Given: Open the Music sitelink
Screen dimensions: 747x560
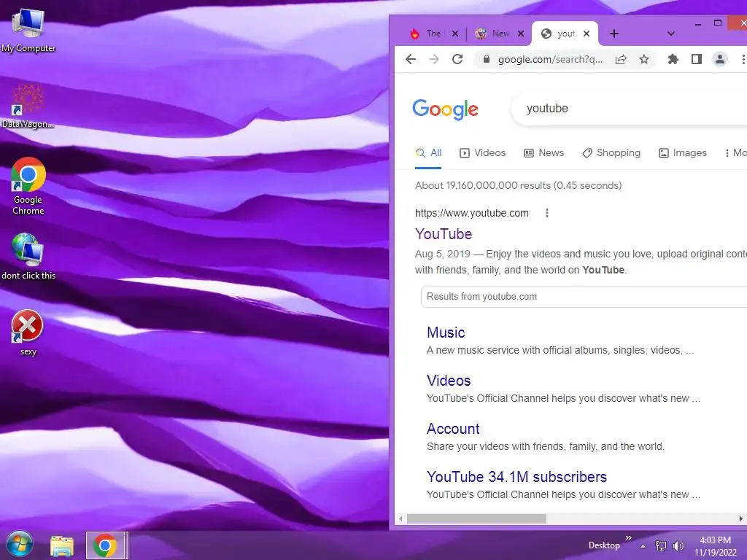Looking at the screenshot, I should (x=446, y=332).
